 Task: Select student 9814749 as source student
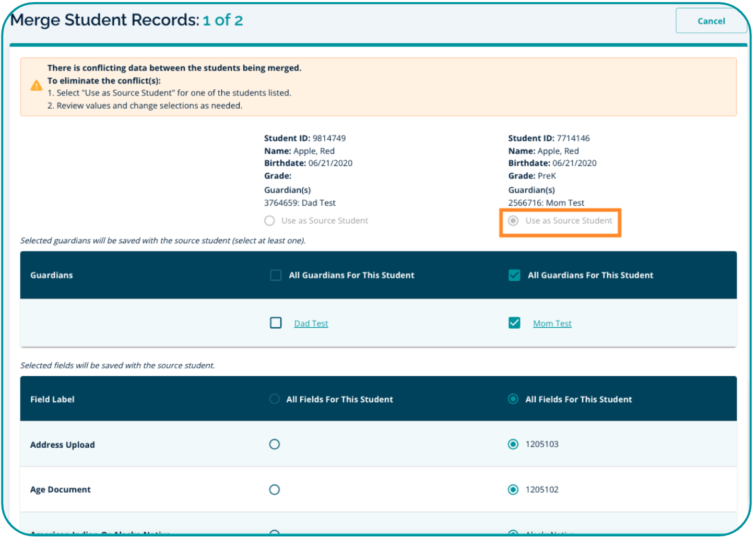269,221
